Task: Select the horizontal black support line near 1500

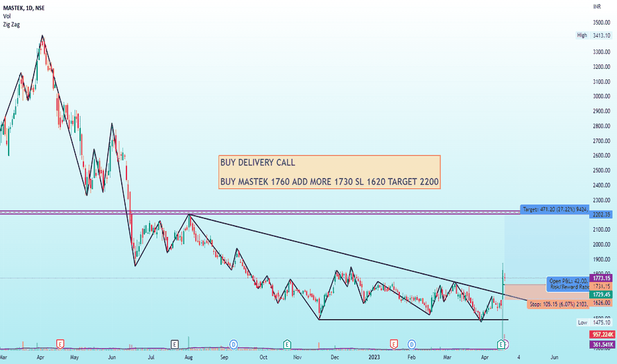Action: pos(413,320)
